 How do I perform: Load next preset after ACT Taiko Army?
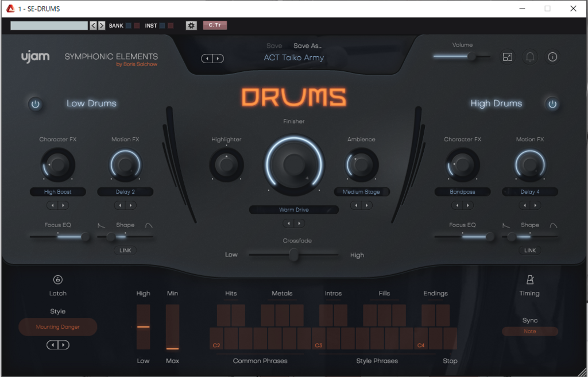[x=218, y=59]
